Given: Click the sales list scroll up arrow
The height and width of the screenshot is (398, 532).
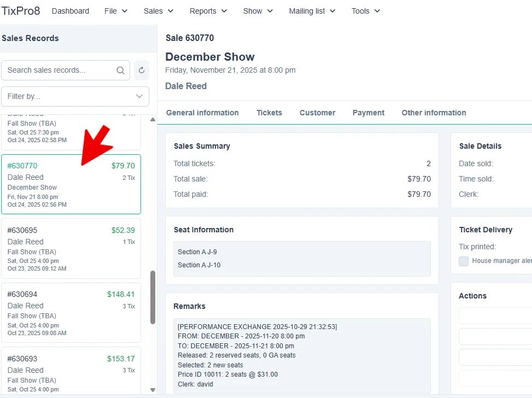Looking at the screenshot, I should [x=153, y=119].
